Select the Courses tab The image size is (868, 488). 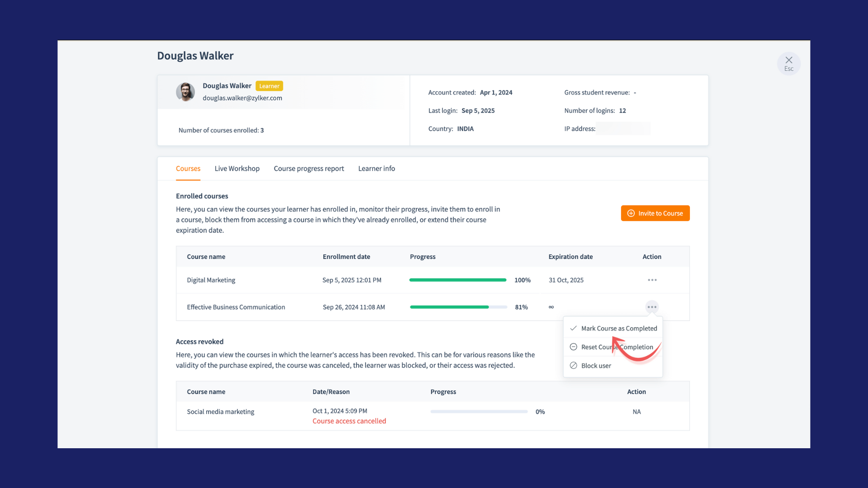(x=188, y=169)
